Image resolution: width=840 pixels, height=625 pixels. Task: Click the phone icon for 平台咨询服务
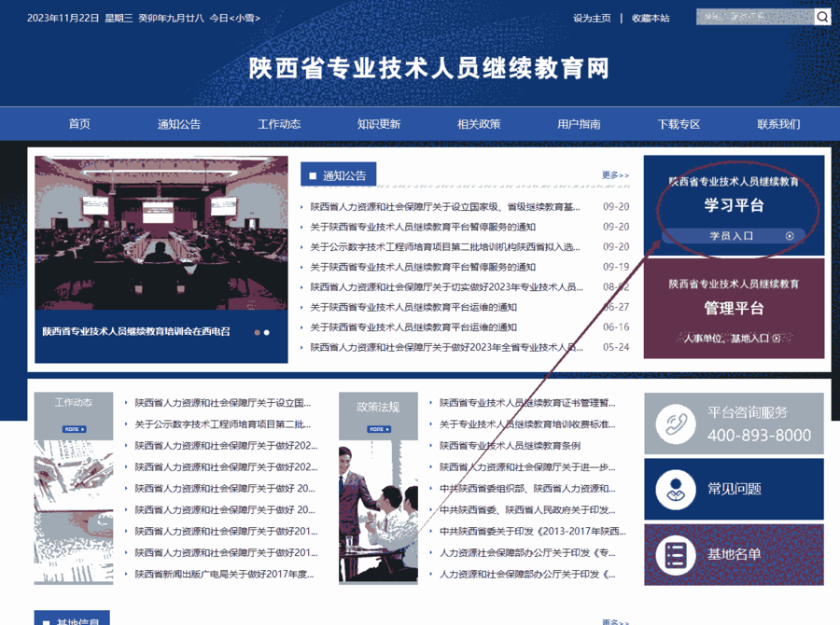[x=675, y=424]
